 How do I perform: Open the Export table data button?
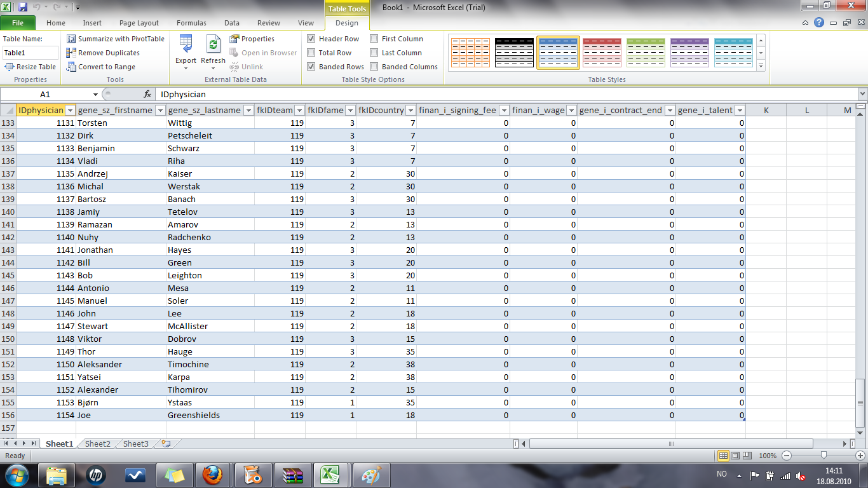click(186, 50)
